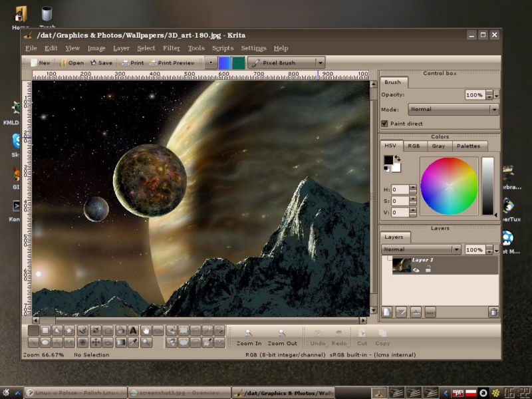
Task: Open the Scripts menu
Action: [x=223, y=48]
